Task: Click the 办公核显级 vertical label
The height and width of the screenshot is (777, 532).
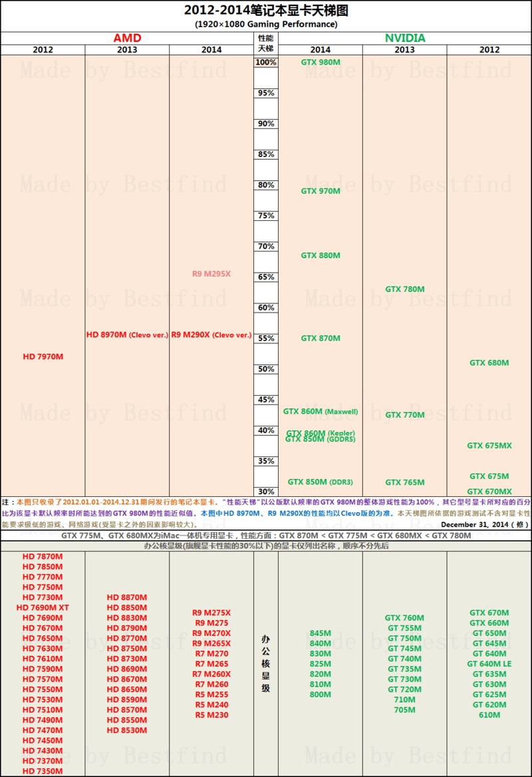Action: [x=266, y=663]
